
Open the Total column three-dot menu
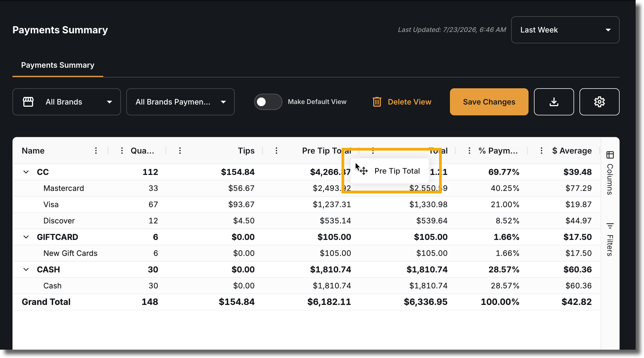tap(373, 151)
